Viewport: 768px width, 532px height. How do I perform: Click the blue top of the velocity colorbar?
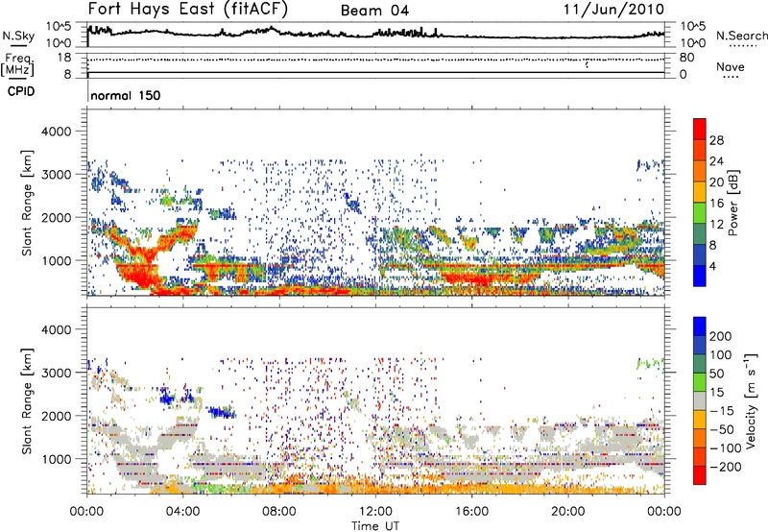pos(700,326)
